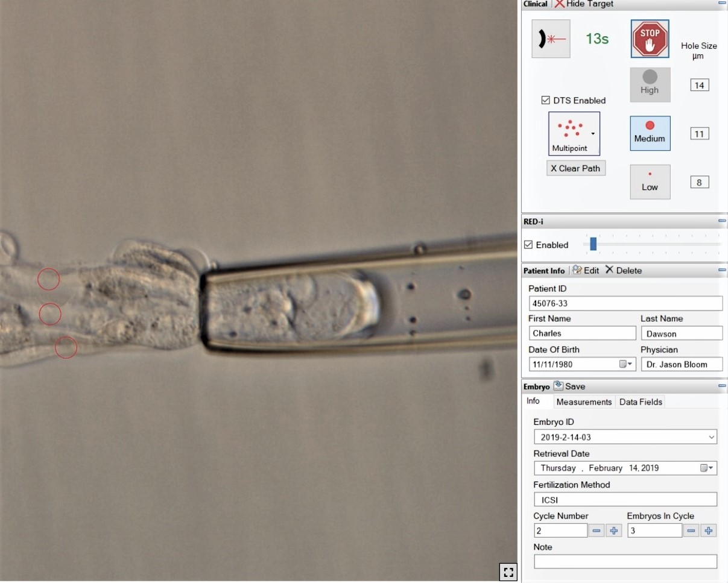Image resolution: width=728 pixels, height=583 pixels.
Task: Open the Multipoint pattern dropdown
Action: coord(593,134)
